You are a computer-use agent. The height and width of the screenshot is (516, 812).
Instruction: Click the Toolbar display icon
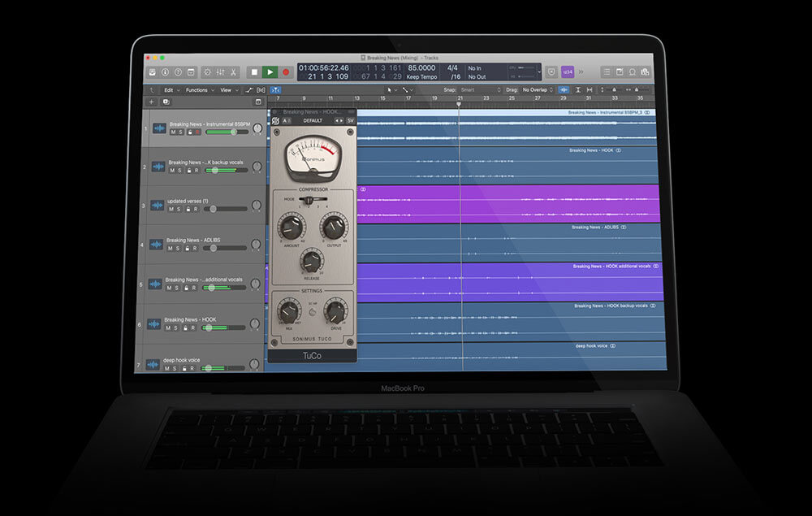click(x=191, y=72)
